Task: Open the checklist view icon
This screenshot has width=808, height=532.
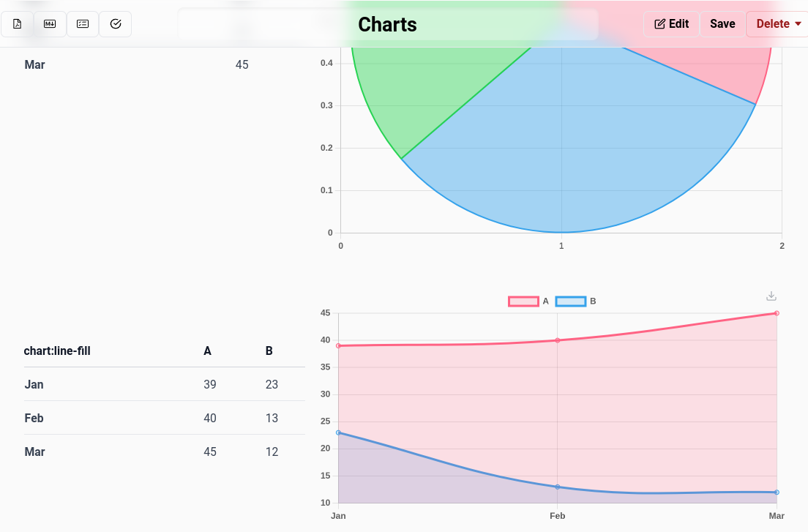Action: [82, 23]
